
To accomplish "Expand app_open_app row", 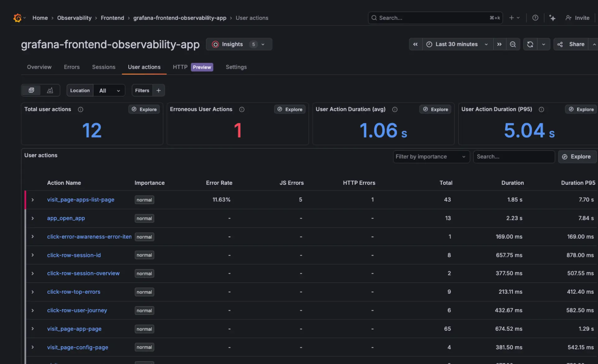I will pyautogui.click(x=33, y=218).
